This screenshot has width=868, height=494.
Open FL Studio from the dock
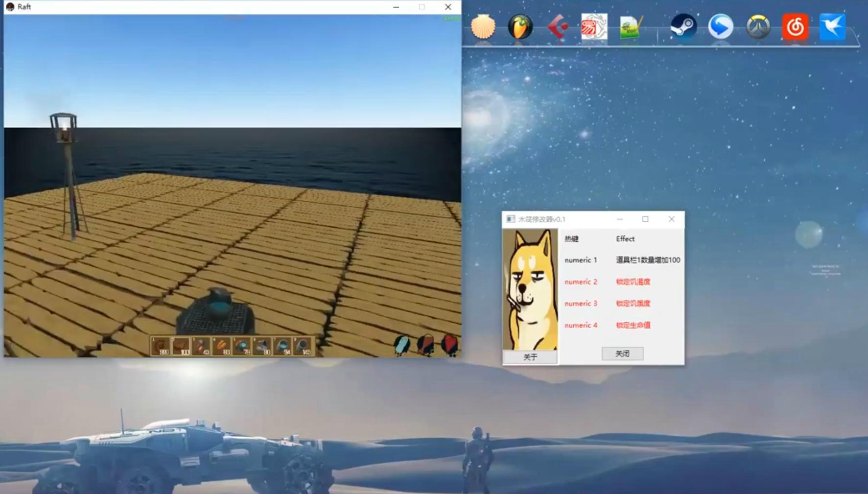coord(520,26)
